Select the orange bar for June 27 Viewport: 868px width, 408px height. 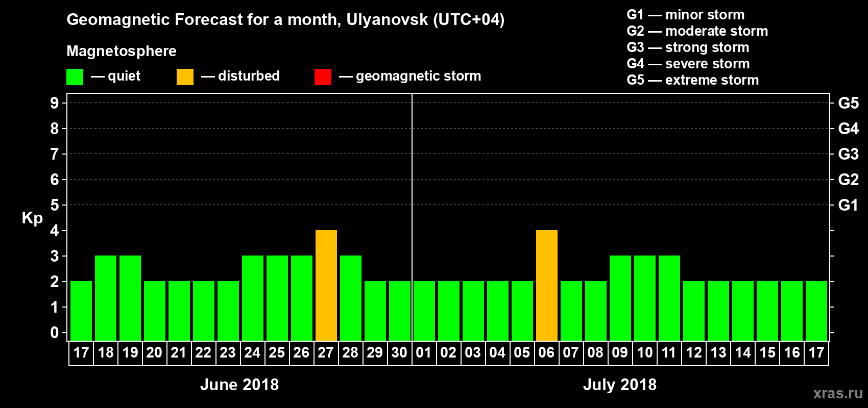[x=326, y=285]
